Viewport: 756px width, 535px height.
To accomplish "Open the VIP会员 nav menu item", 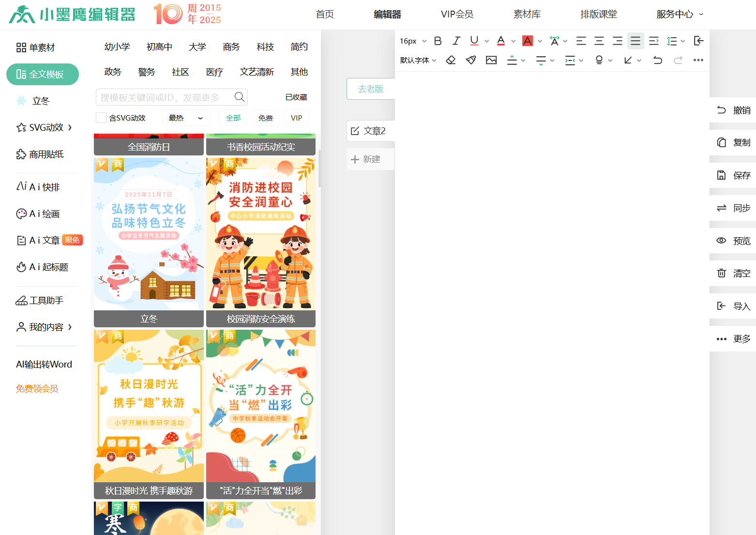I will pos(457,15).
